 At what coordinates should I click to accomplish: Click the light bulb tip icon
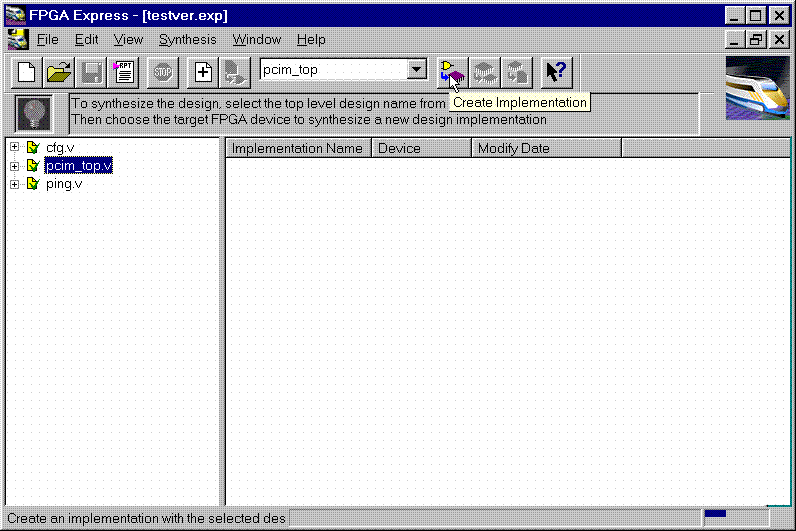(x=34, y=113)
